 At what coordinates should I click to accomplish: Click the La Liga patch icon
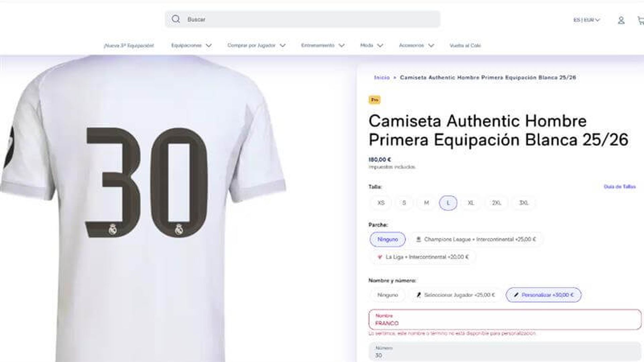click(x=380, y=257)
